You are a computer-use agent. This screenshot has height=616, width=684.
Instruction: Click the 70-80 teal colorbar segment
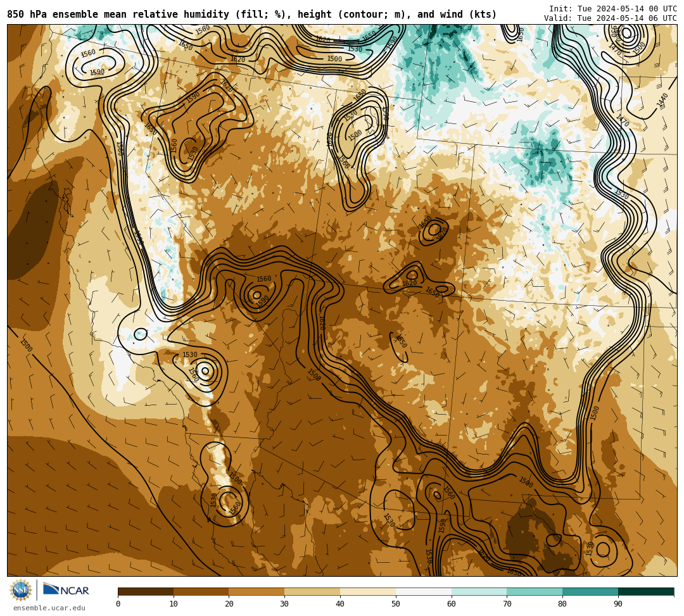[x=535, y=591]
